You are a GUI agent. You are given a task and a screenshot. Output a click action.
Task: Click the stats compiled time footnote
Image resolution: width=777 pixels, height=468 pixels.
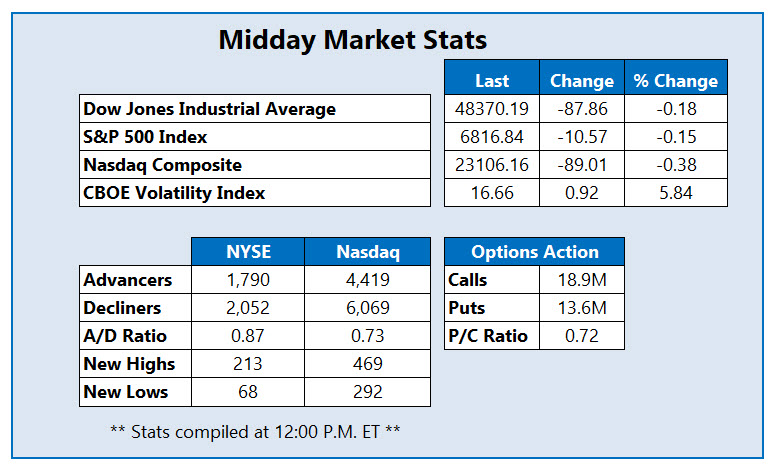tap(254, 432)
